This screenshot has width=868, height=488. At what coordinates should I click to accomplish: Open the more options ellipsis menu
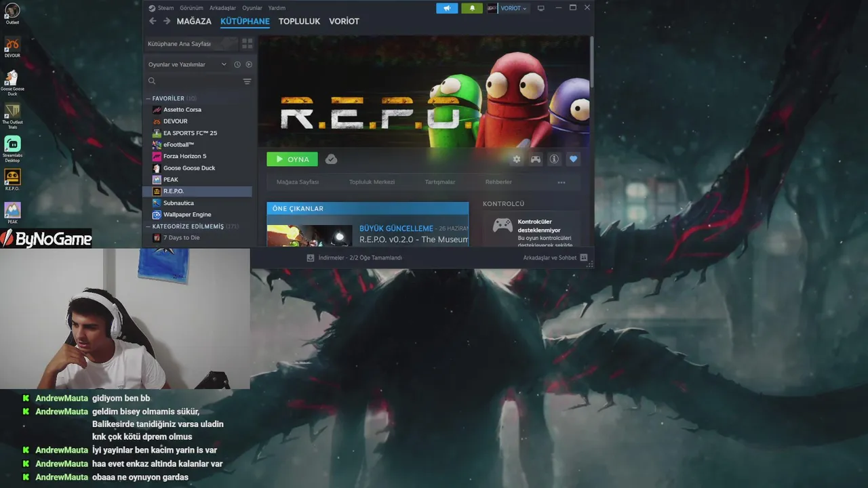tap(561, 182)
